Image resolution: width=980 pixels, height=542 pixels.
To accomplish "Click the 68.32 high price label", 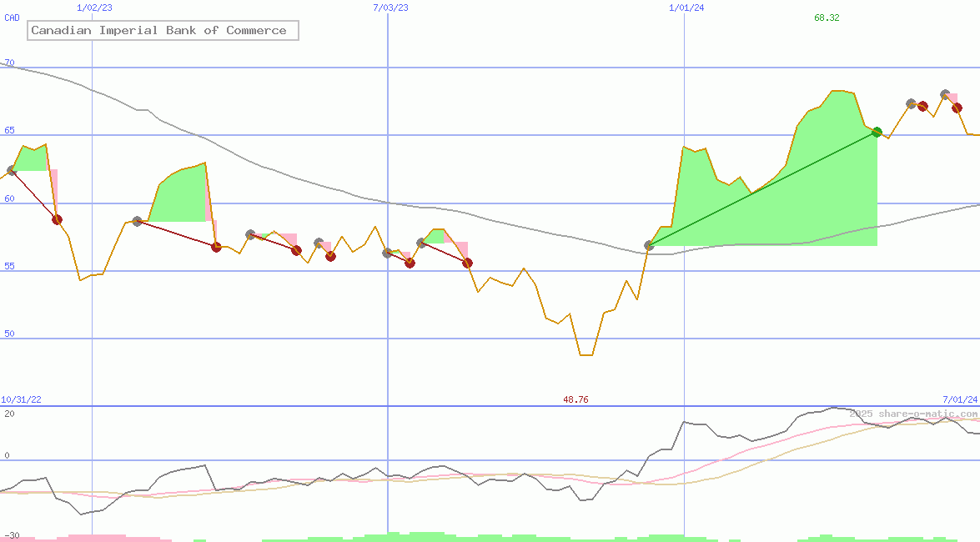I will (827, 18).
